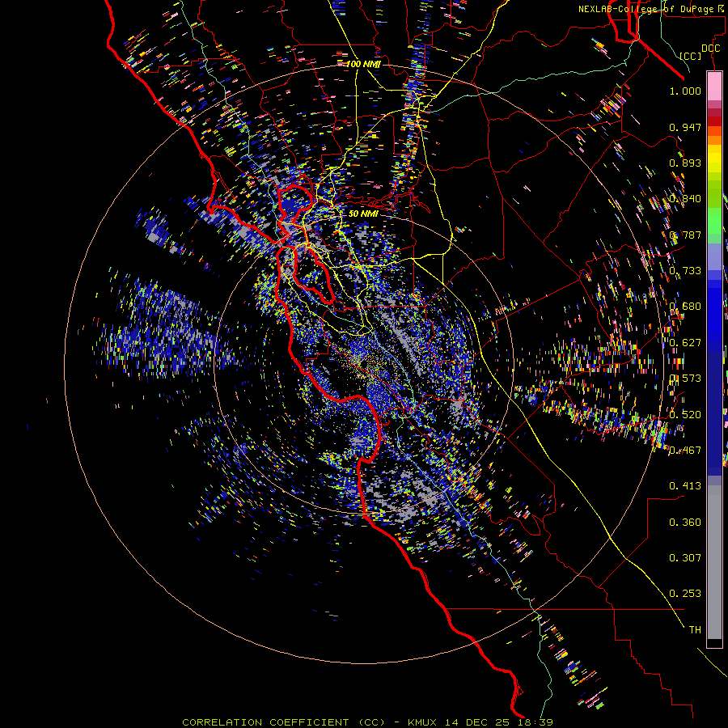Click the 0.413 scale value

click(x=685, y=485)
